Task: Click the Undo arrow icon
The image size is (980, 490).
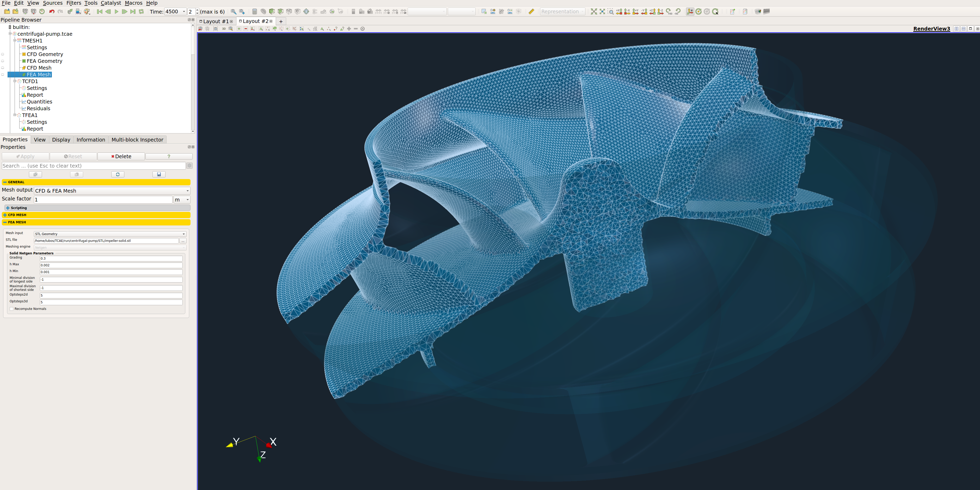Action: pyautogui.click(x=52, y=11)
